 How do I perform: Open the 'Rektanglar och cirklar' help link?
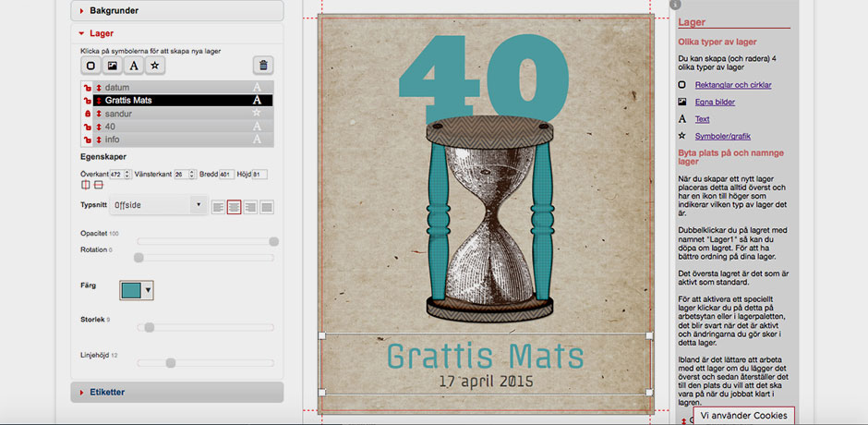tap(733, 85)
